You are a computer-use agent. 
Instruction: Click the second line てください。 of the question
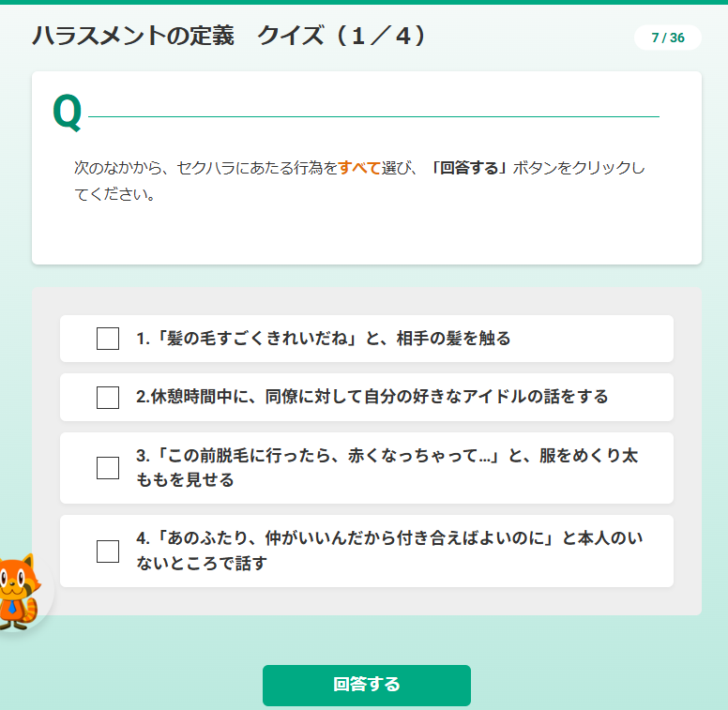point(114,194)
